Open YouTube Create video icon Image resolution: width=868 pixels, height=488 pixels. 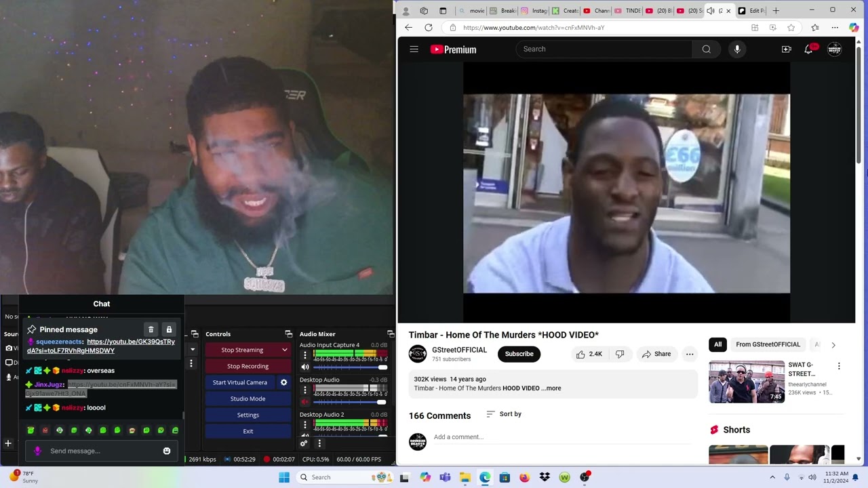(787, 49)
